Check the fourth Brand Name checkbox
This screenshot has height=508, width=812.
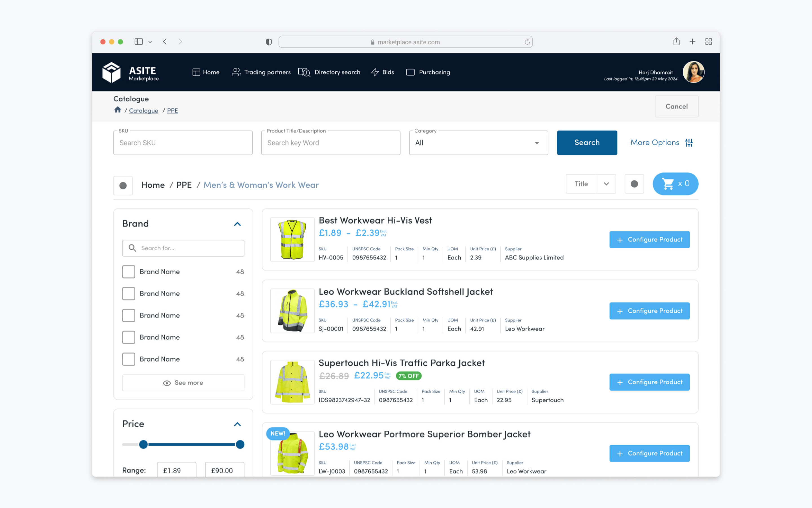point(129,337)
